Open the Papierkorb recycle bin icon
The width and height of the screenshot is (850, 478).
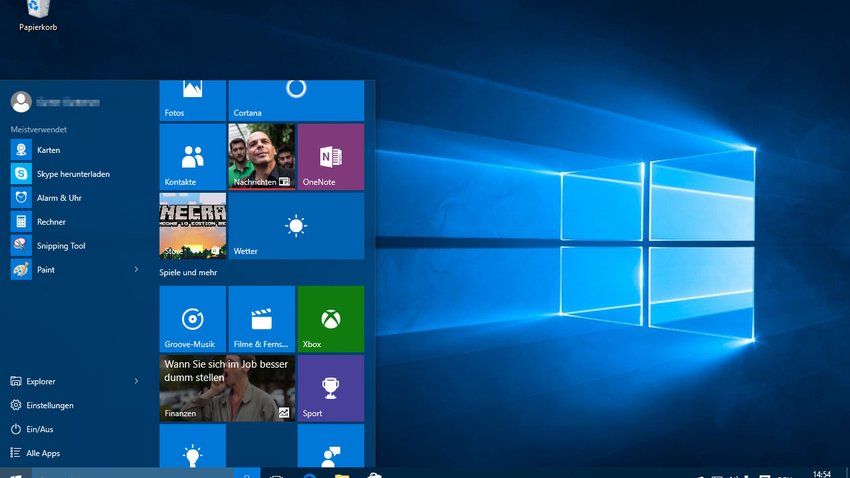coord(37,15)
